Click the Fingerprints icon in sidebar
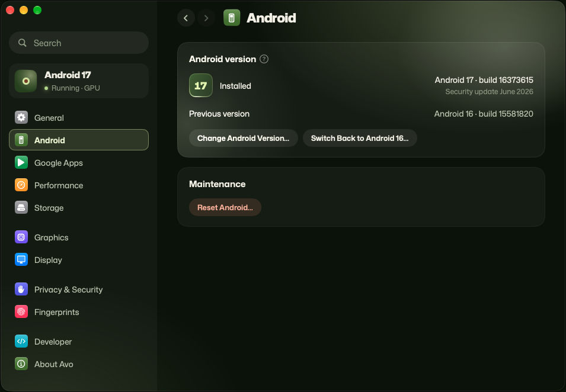Image resolution: width=566 pixels, height=392 pixels. click(21, 312)
